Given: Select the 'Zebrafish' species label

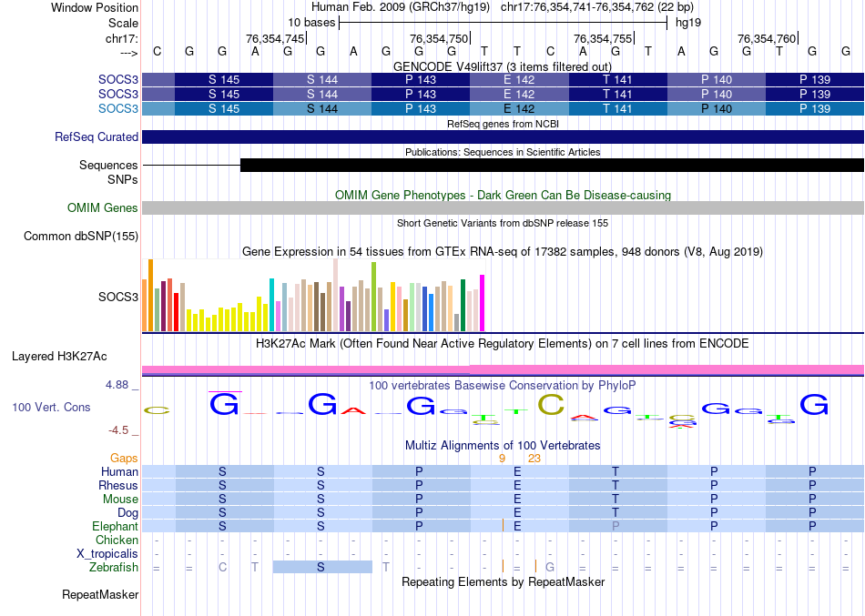Looking at the screenshot, I should (x=114, y=568).
